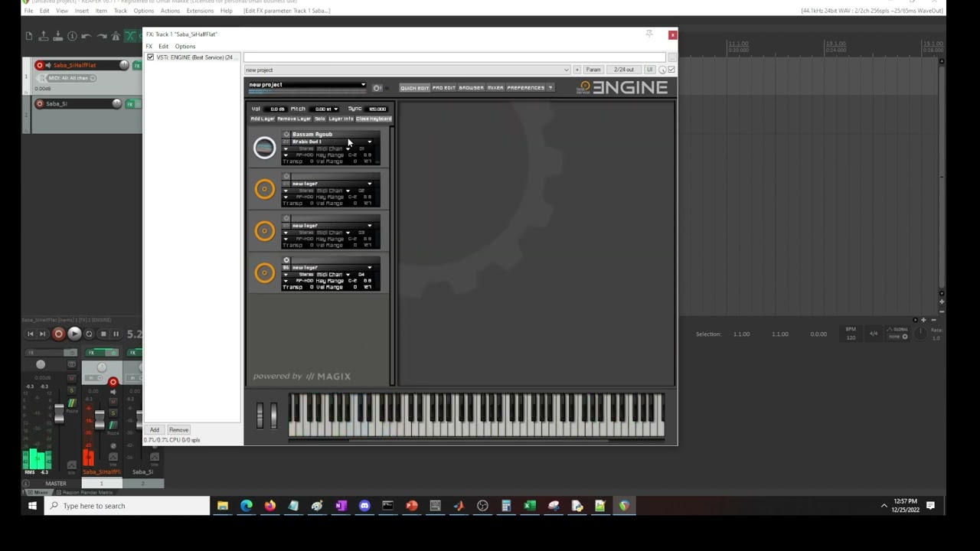980x551 pixels.
Task: Adjust the Saba_SiHalfFlat mixer volume fader
Action: click(99, 419)
